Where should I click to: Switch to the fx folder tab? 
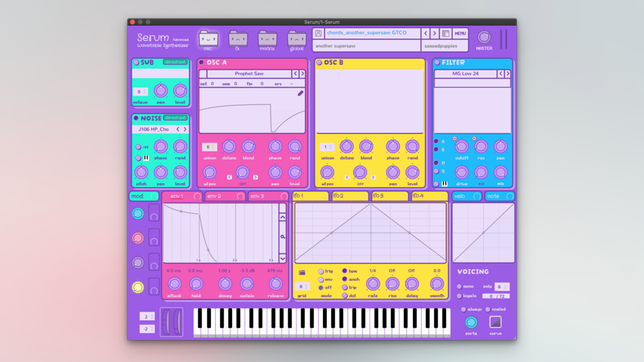pos(238,40)
